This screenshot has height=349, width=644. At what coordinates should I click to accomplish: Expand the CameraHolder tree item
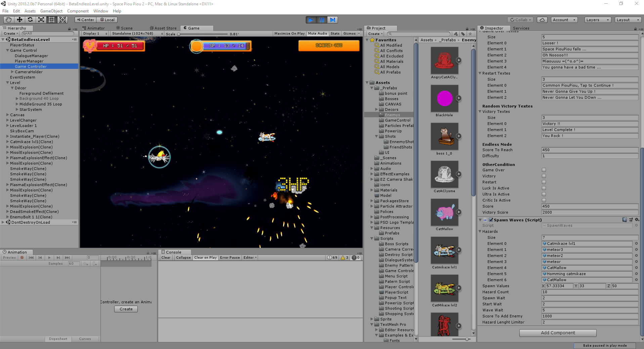(12, 72)
